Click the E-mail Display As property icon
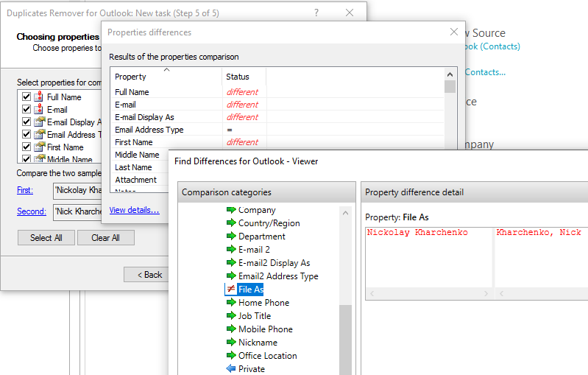This screenshot has height=375, width=588. pos(39,122)
